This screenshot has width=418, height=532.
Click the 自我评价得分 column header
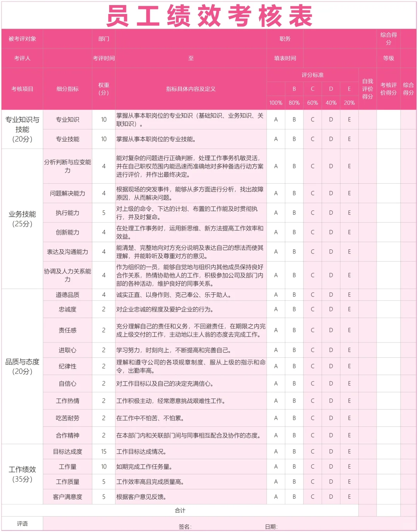368,89
